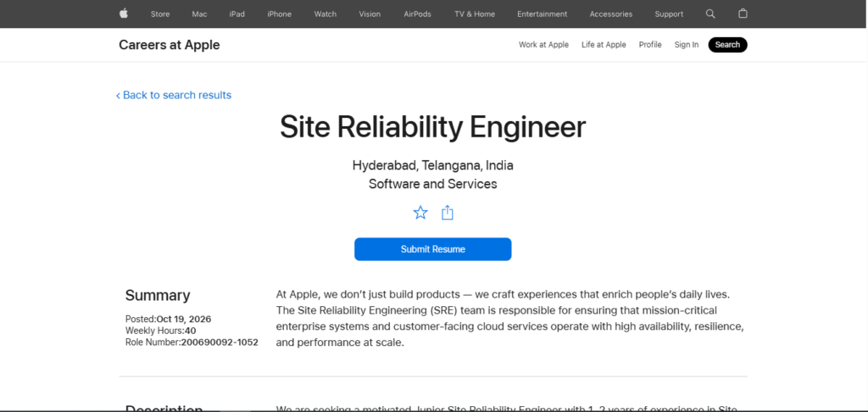Go to Careers at Apple home

coord(170,45)
